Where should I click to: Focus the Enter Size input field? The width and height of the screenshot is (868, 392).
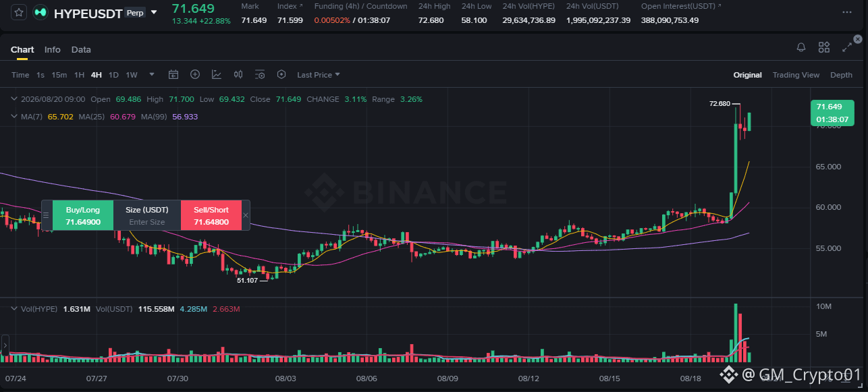coord(147,222)
